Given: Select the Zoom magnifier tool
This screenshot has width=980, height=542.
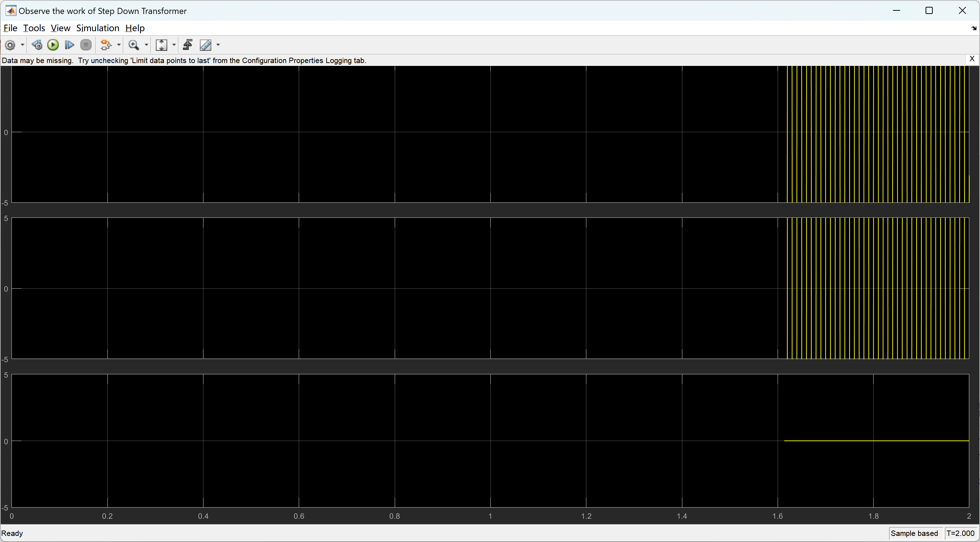Looking at the screenshot, I should 133,45.
